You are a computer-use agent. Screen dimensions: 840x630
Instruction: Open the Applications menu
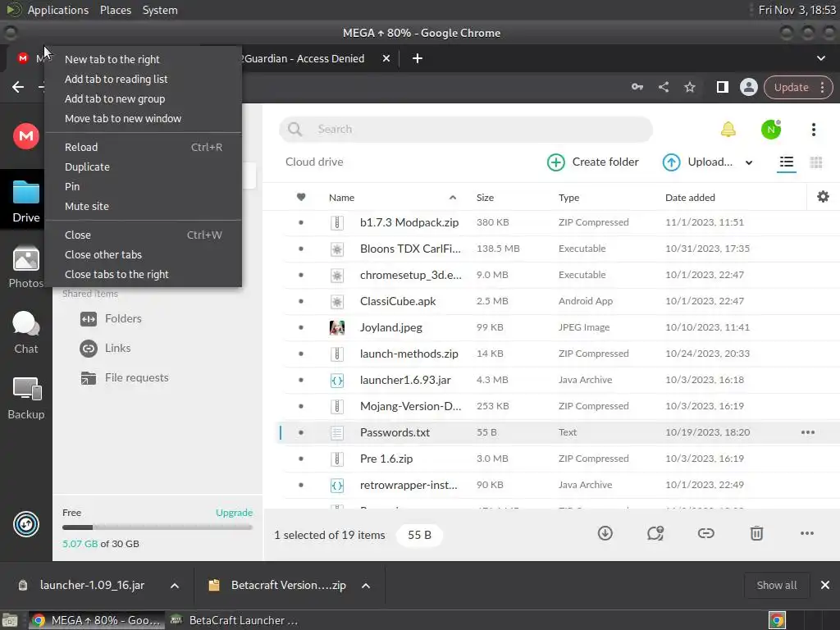[x=58, y=10]
